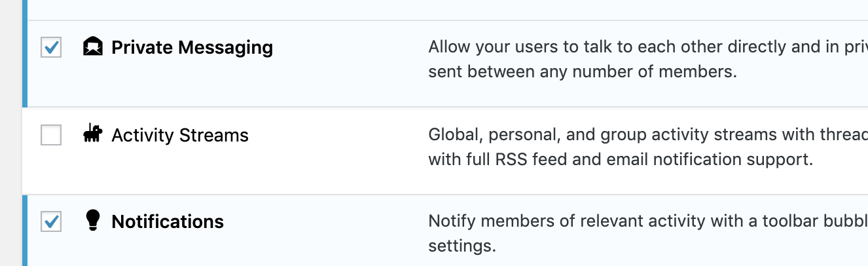The width and height of the screenshot is (868, 266).
Task: Click the 'settings.' text under Notifications
Action: [x=462, y=246]
